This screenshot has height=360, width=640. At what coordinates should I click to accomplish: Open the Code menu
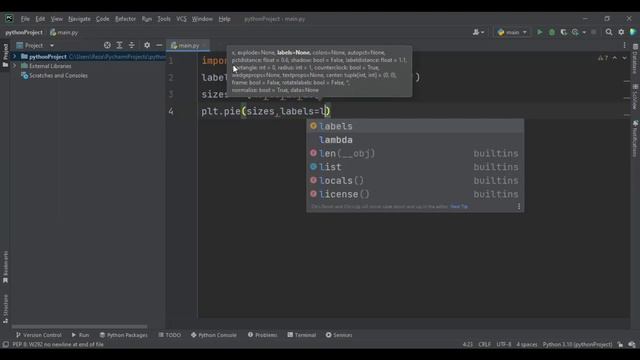coord(102,19)
